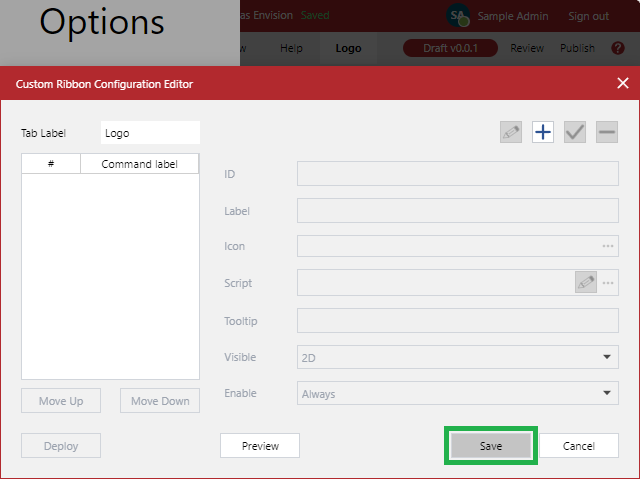Viewport: 640px width, 479px height.
Task: Select the Command label column header
Action: click(140, 164)
